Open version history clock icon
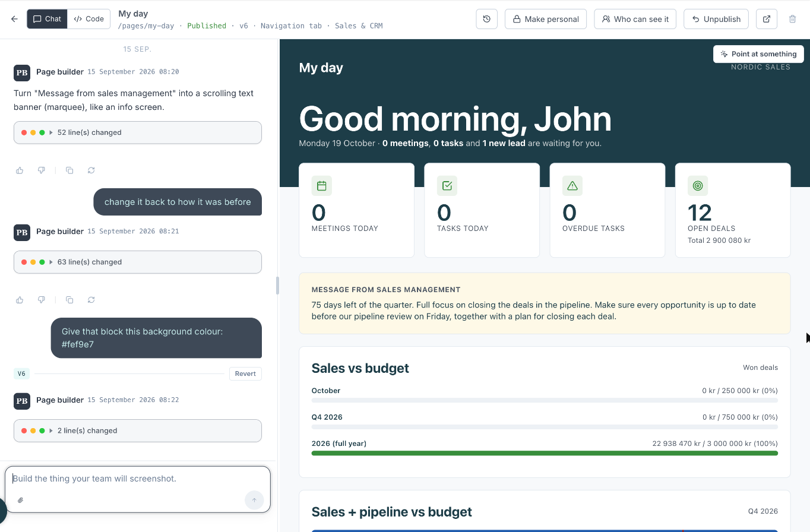 [486, 19]
